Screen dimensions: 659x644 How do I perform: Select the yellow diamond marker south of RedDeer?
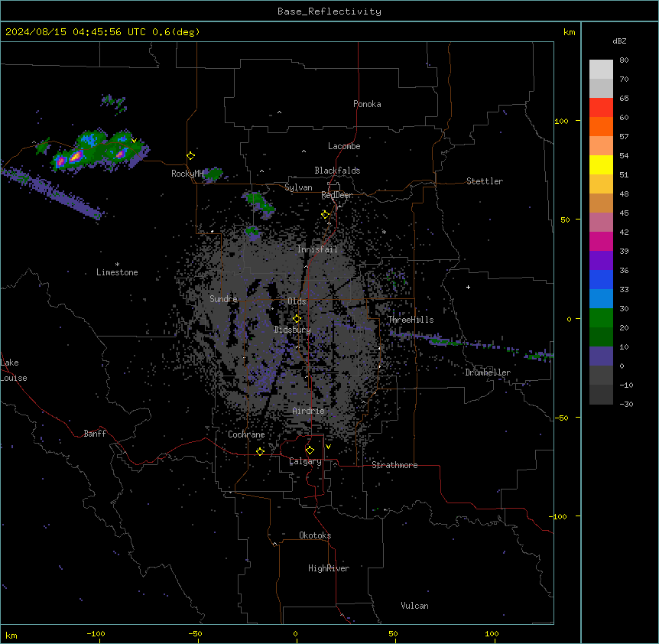pyautogui.click(x=325, y=215)
